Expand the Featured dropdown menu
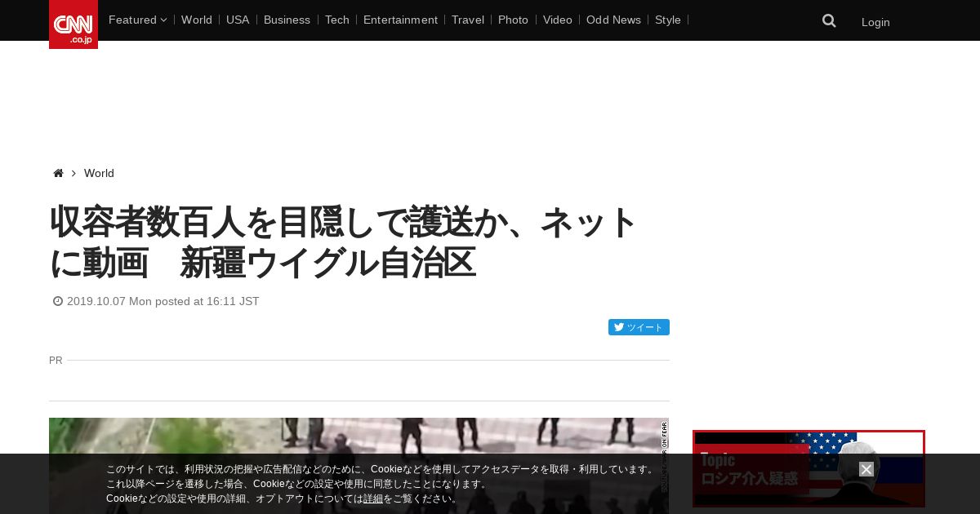Image resolution: width=980 pixels, height=514 pixels. click(x=137, y=20)
